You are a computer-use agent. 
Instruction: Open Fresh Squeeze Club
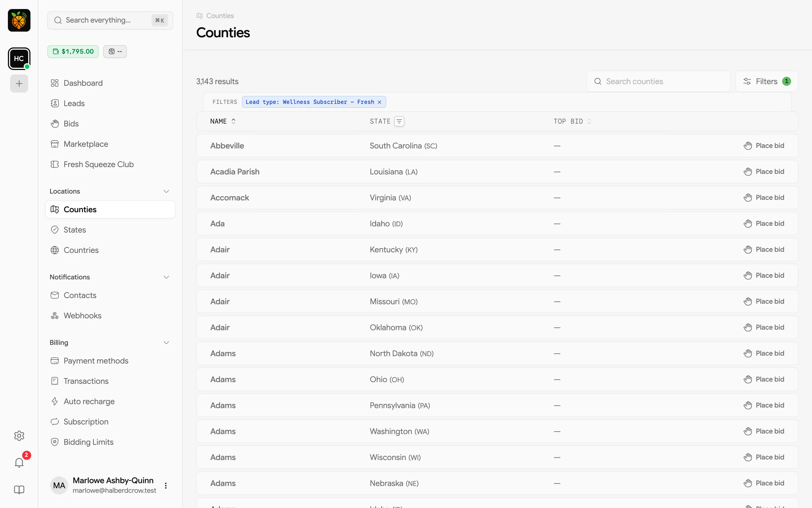[x=110, y=164]
